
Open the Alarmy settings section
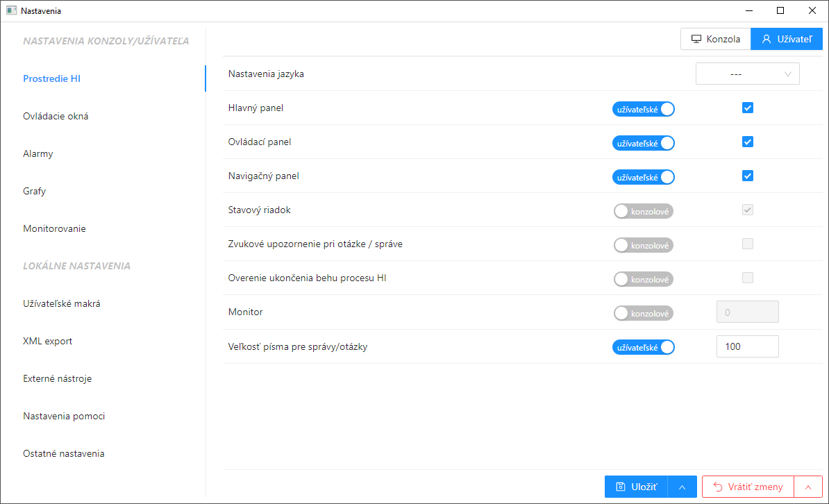coord(38,154)
